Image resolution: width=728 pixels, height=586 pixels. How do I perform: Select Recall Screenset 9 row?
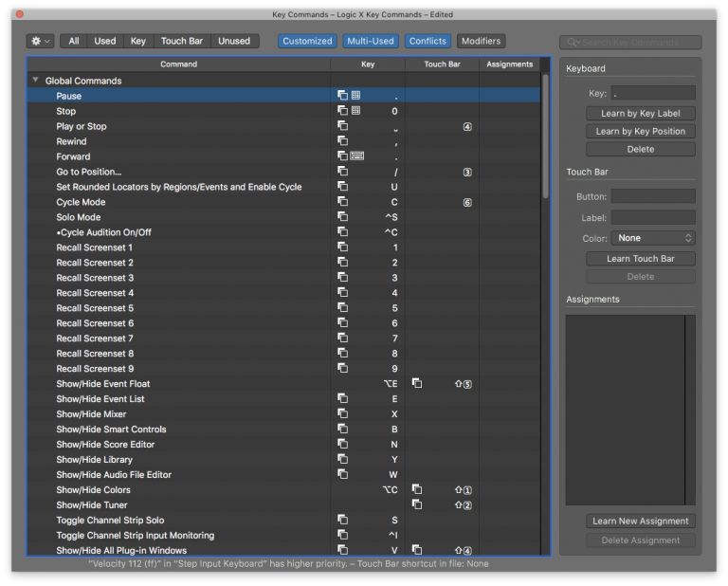(283, 369)
